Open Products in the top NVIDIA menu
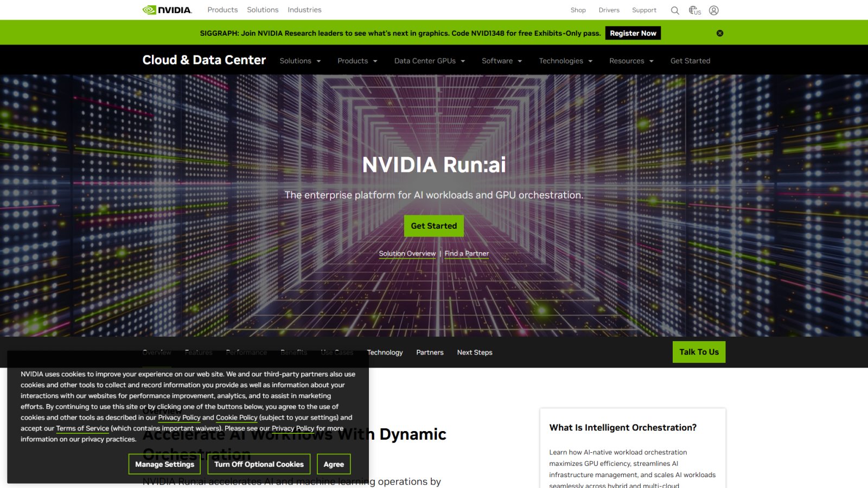868x488 pixels. point(222,10)
